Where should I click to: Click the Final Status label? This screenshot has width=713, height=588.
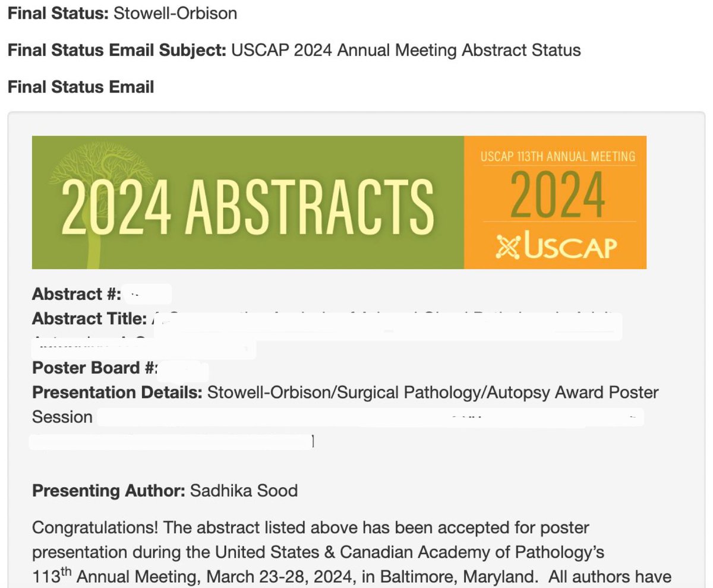click(x=58, y=13)
